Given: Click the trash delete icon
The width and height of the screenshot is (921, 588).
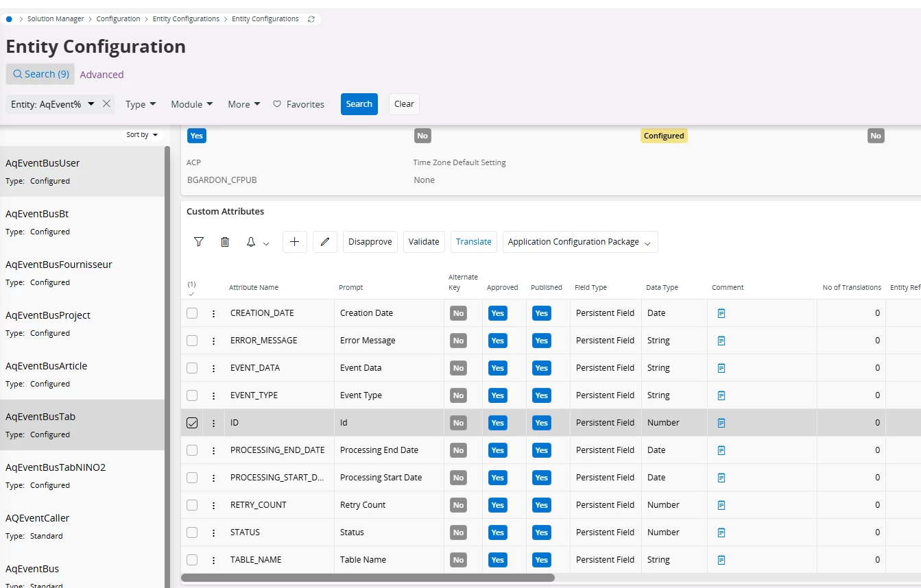Looking at the screenshot, I should 225,242.
